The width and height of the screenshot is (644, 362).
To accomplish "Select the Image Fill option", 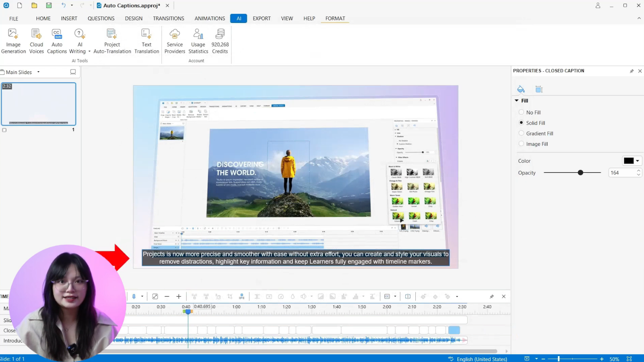I will point(522,144).
